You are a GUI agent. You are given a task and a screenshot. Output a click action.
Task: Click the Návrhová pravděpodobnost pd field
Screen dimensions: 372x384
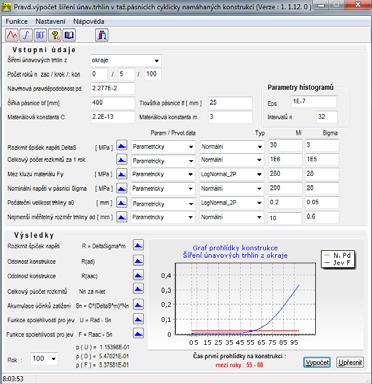(113, 88)
